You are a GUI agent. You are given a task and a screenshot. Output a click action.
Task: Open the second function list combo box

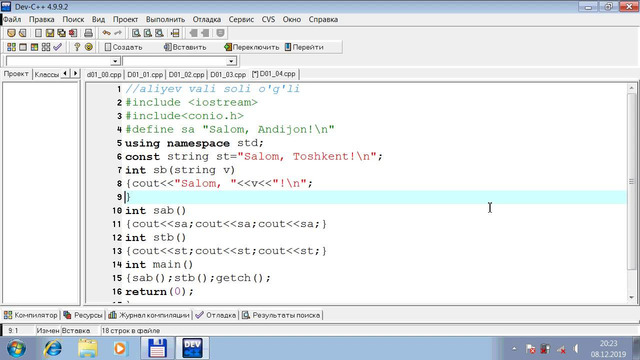click(231, 61)
